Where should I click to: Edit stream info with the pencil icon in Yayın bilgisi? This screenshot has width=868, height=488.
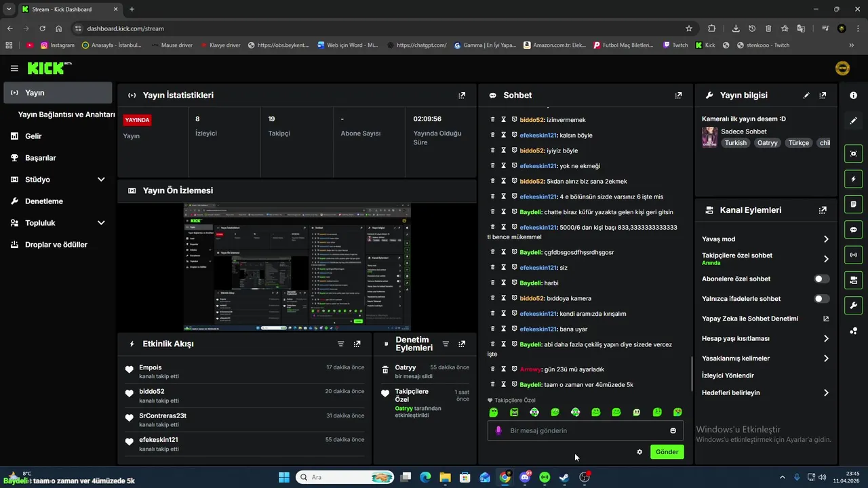(x=806, y=96)
